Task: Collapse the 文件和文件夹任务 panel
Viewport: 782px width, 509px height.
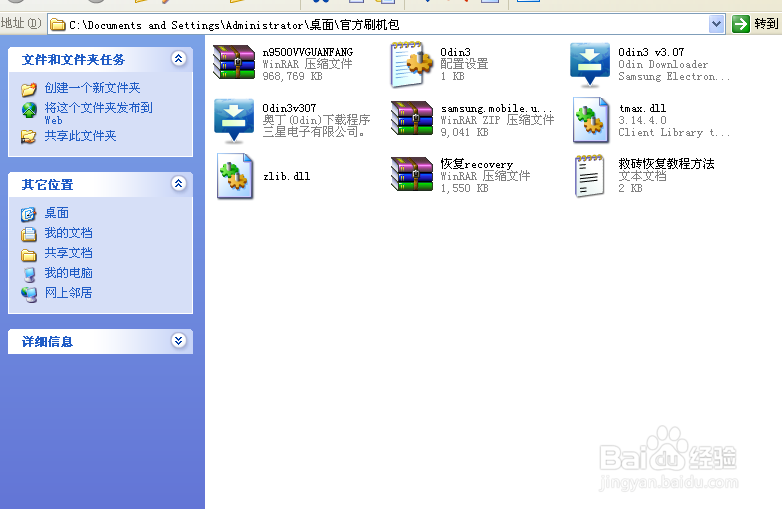Action: tap(178, 58)
